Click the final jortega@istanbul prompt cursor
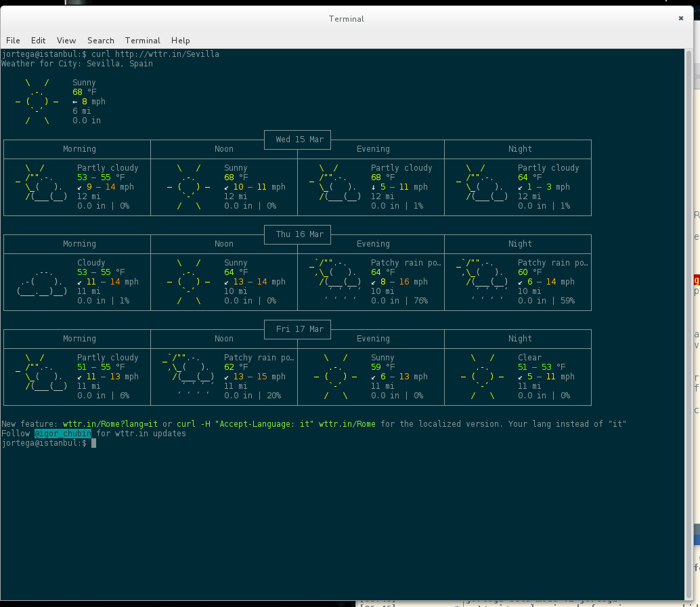The image size is (700, 607). (x=93, y=443)
